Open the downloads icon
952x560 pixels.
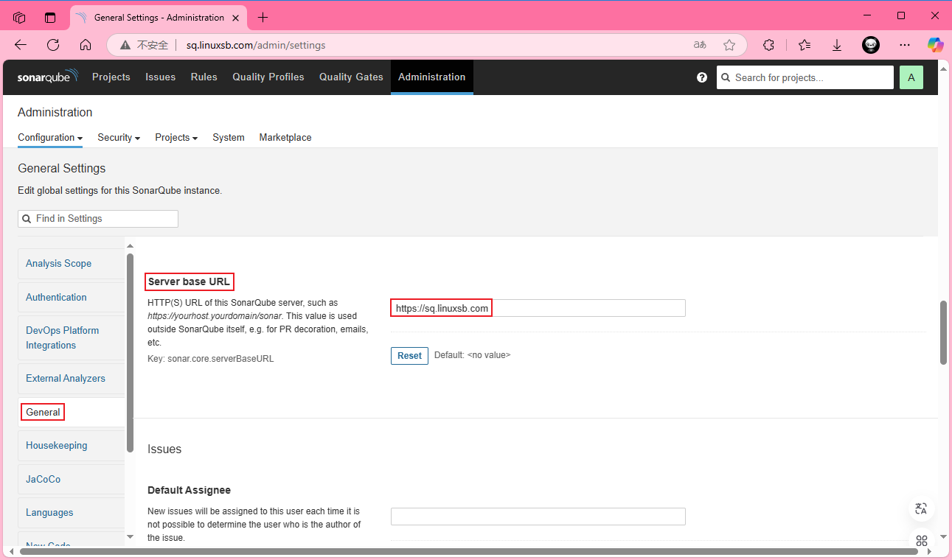tap(837, 45)
